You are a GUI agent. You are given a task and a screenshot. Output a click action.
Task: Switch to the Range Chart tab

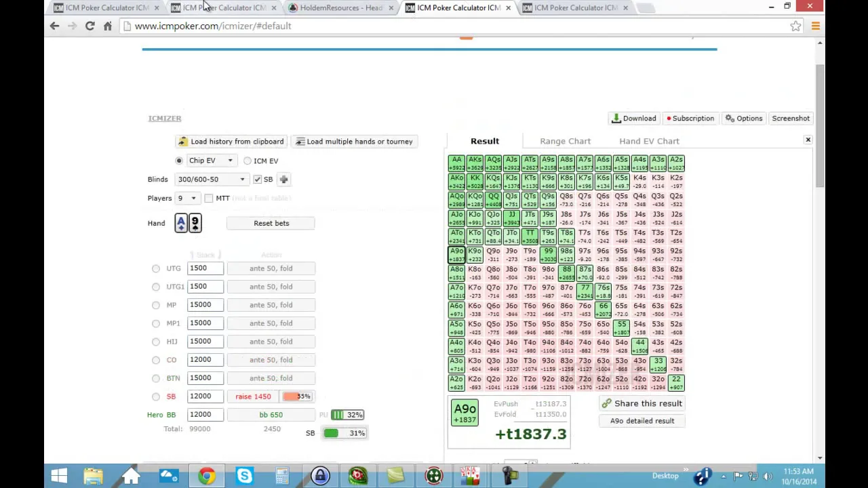565,141
